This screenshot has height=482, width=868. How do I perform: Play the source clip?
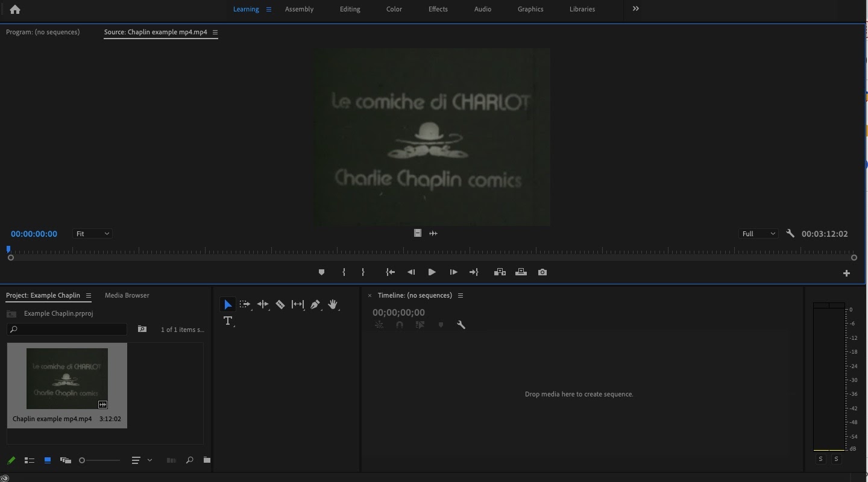[x=432, y=272]
